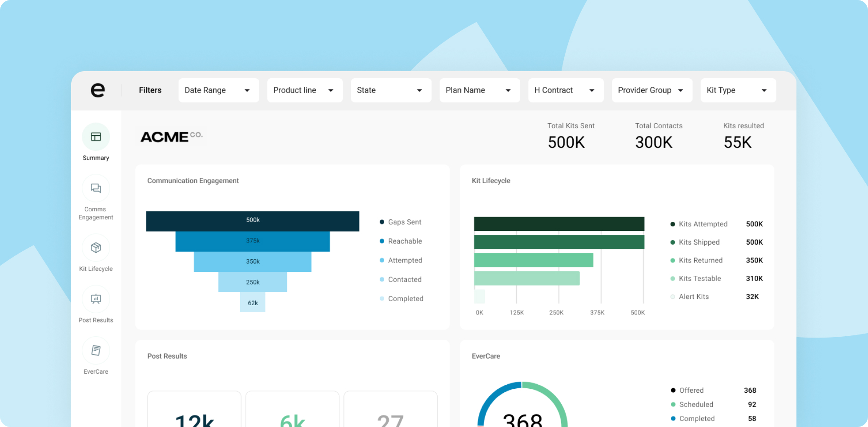Click the 'e' logo in the header
Screen dimensions: 868x427
[x=98, y=90]
